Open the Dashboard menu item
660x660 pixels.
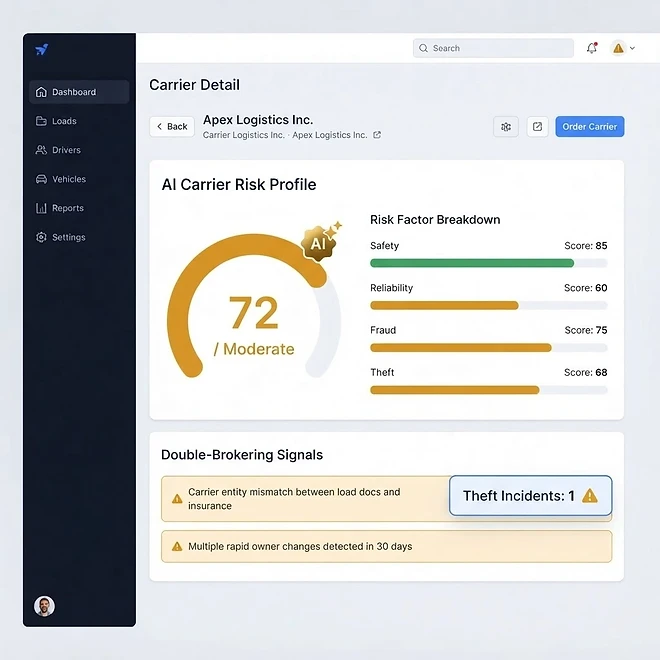tap(79, 92)
